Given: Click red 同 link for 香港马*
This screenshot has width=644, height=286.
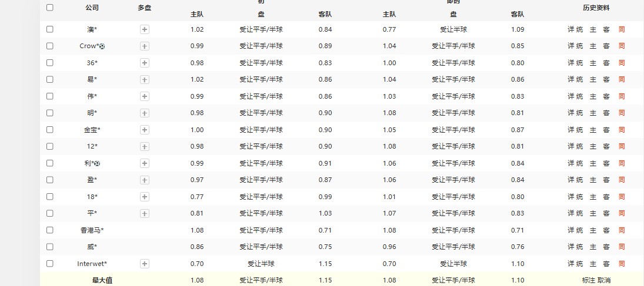Looking at the screenshot, I should coord(622,230).
